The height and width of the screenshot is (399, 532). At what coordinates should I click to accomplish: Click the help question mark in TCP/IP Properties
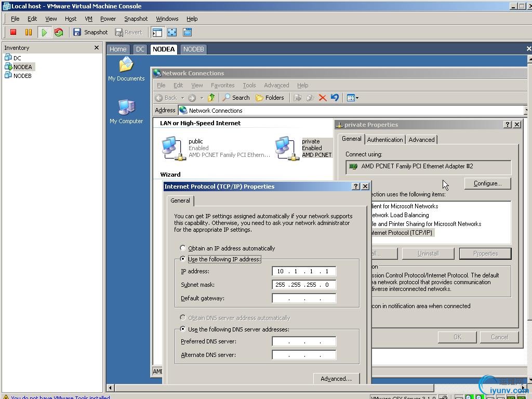[x=355, y=187]
